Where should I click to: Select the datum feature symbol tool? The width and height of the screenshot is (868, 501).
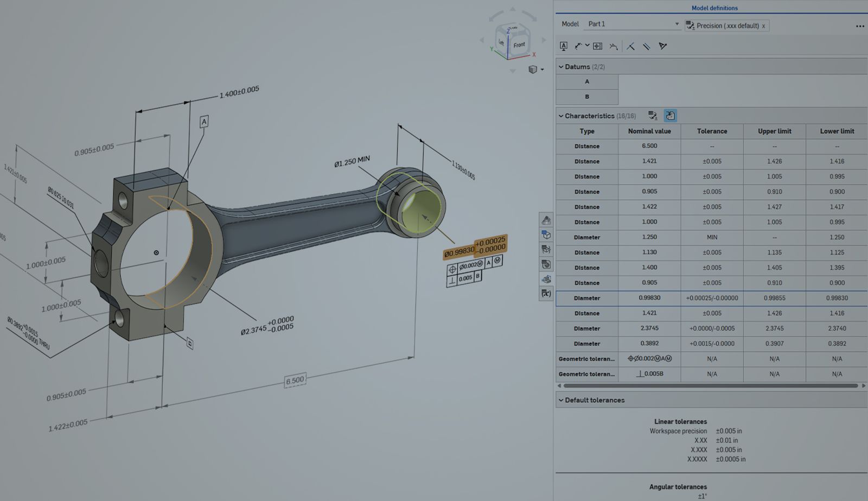564,46
